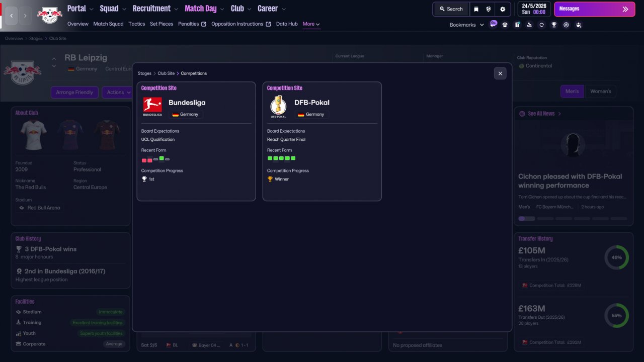The width and height of the screenshot is (644, 362).
Task: Open Penalties external link icon
Action: coord(204,24)
